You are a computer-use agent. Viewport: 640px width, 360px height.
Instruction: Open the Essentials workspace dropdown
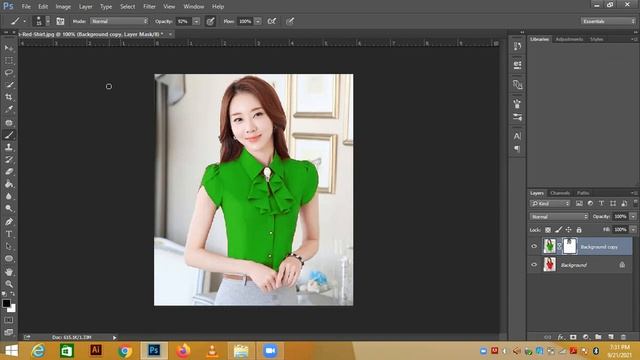click(608, 21)
